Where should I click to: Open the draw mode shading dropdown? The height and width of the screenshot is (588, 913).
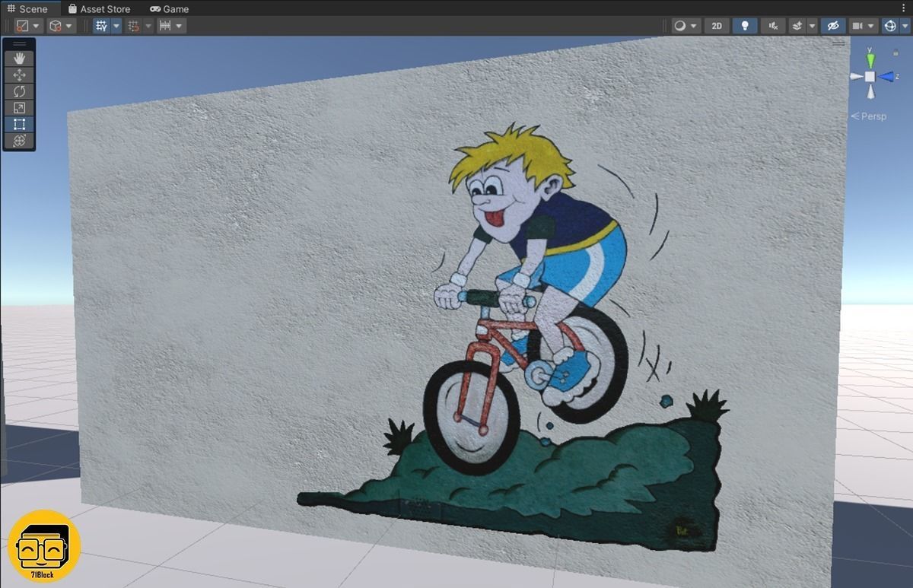686,26
